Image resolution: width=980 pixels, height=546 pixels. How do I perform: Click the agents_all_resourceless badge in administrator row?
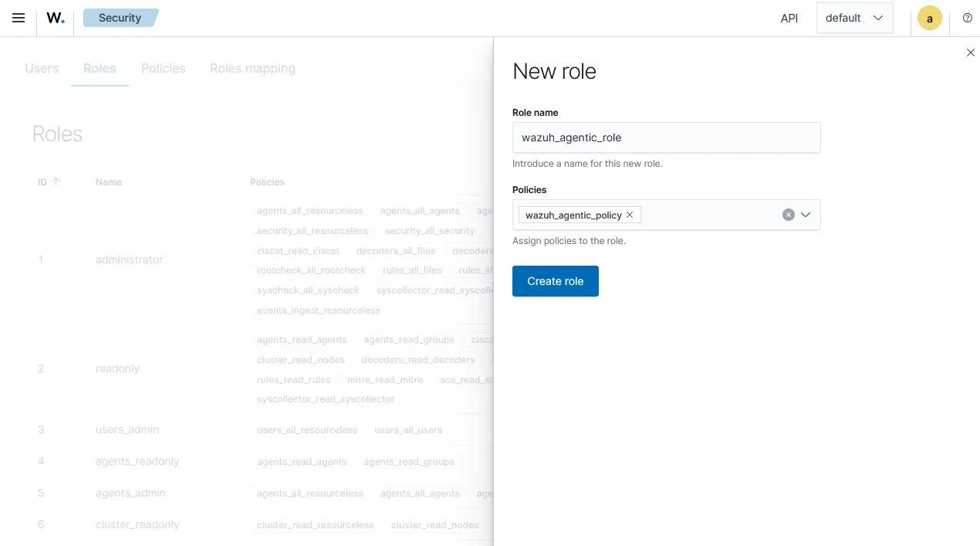310,211
